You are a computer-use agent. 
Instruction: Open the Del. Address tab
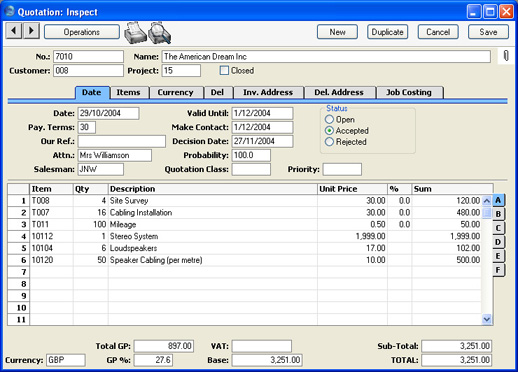[x=339, y=92]
